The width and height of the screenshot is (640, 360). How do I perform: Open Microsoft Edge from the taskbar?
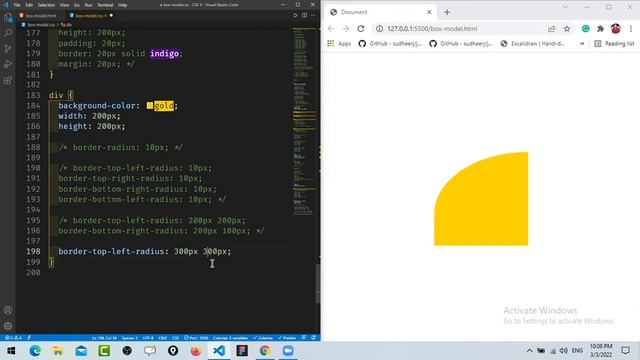(35, 351)
